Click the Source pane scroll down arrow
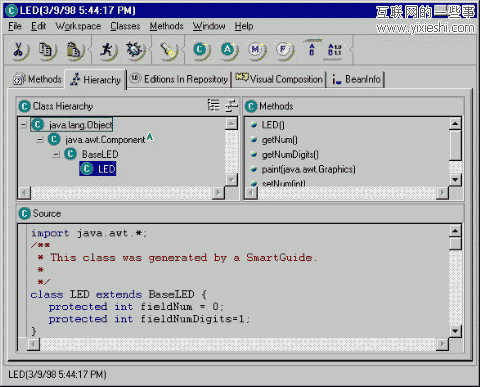Image resolution: width=480 pixels, height=387 pixels. pyautogui.click(x=455, y=331)
